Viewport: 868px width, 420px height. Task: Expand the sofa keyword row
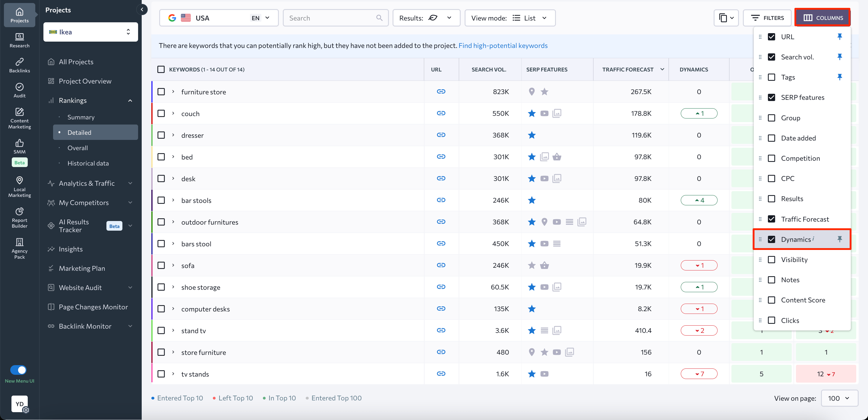173,265
